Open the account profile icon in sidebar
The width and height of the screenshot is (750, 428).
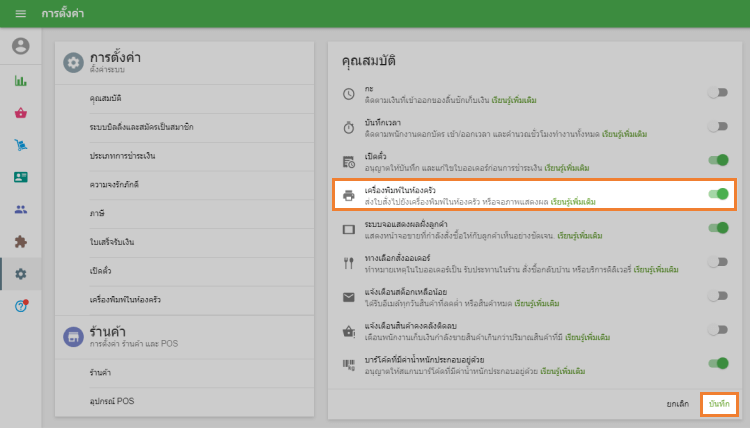pyautogui.click(x=20, y=46)
